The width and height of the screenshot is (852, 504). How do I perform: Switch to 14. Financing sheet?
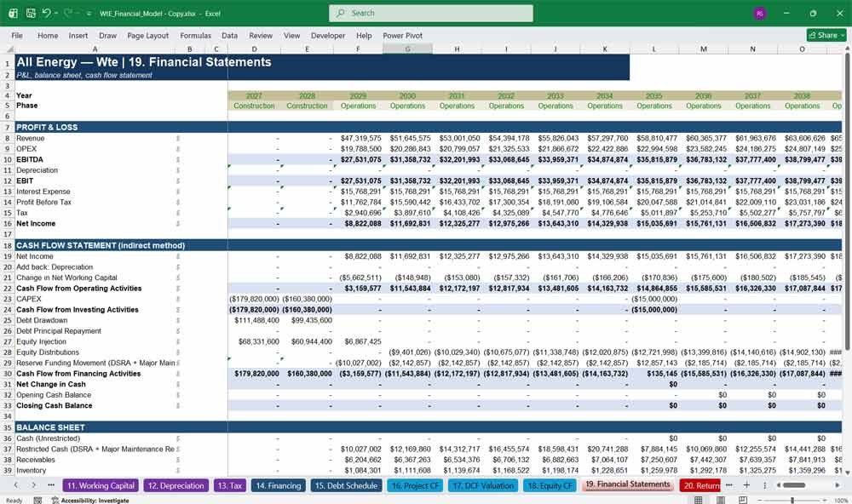279,485
